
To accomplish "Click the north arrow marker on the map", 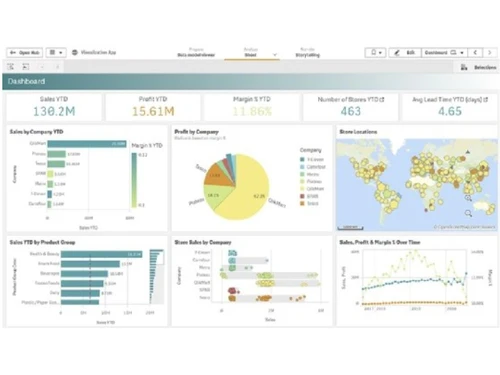I will tap(468, 152).
